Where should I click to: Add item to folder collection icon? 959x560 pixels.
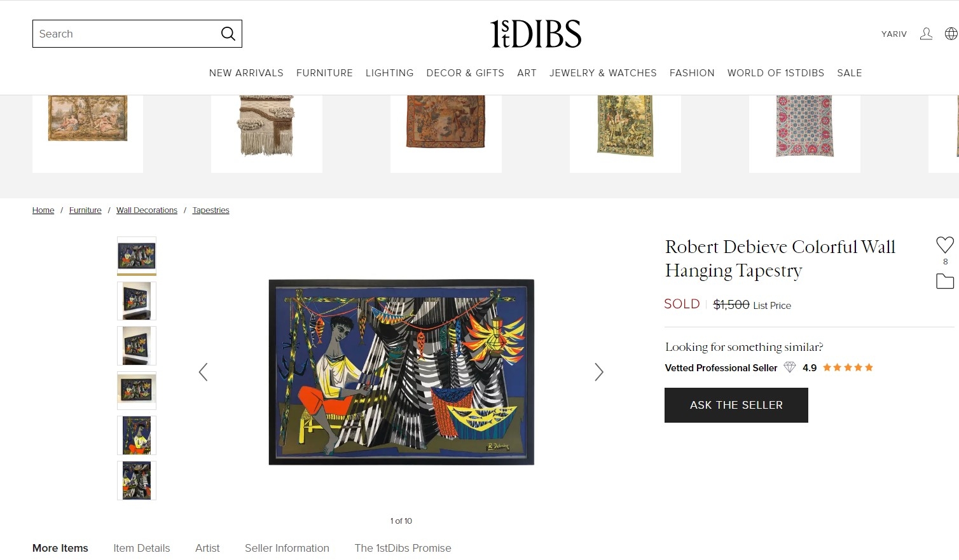(x=945, y=281)
